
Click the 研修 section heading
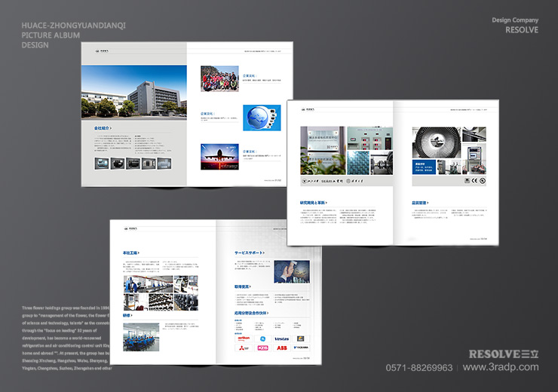pos(127,316)
